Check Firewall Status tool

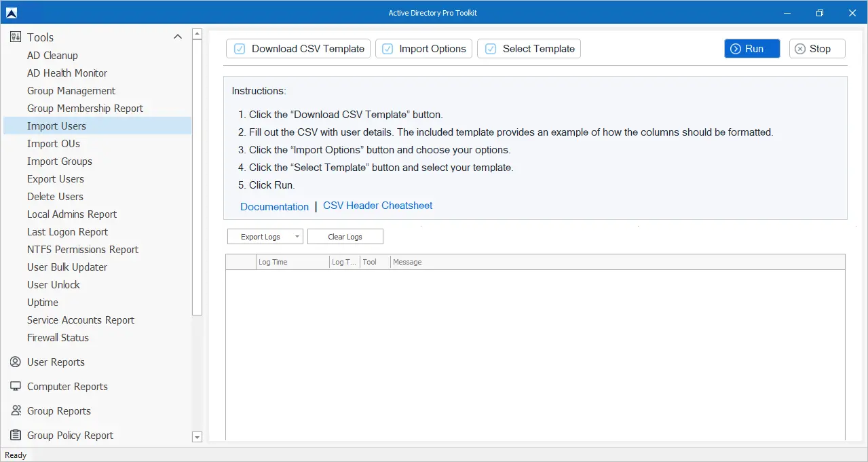point(58,338)
